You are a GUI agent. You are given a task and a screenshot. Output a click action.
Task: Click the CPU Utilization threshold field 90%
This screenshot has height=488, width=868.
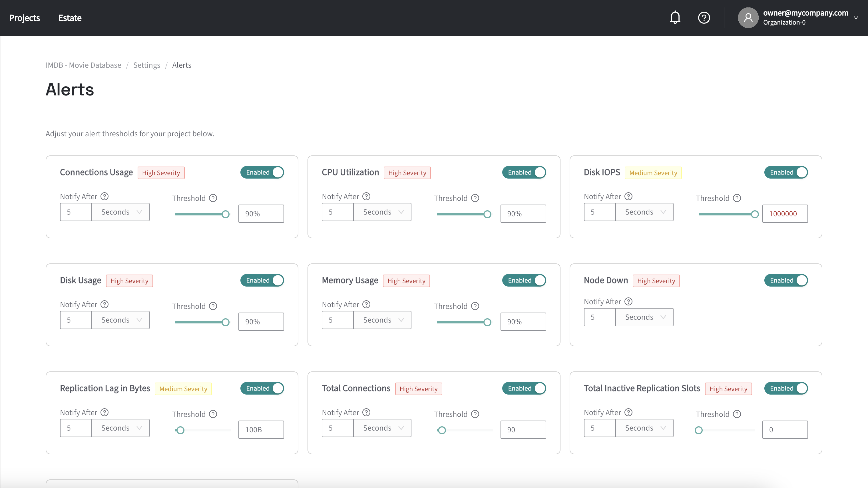point(523,213)
